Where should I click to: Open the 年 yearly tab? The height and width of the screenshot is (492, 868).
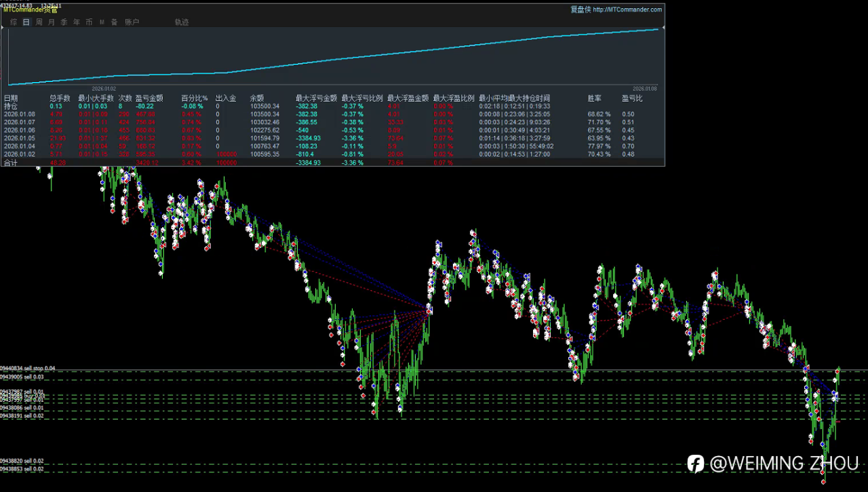point(77,22)
